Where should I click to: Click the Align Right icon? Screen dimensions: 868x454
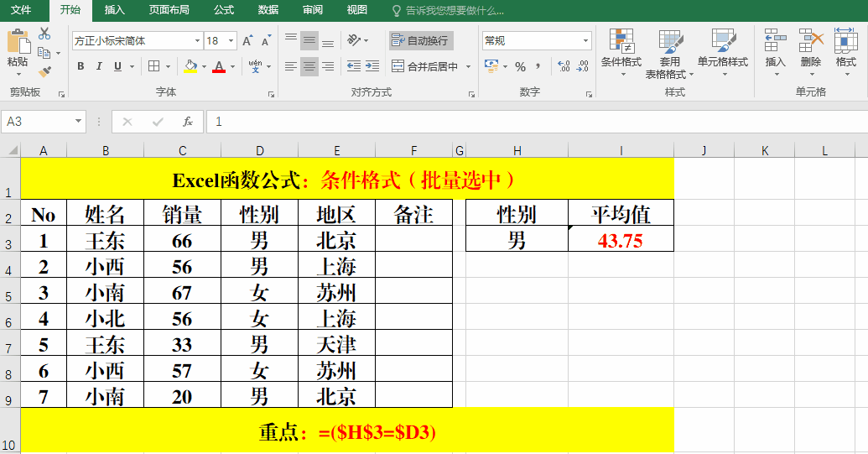(328, 66)
